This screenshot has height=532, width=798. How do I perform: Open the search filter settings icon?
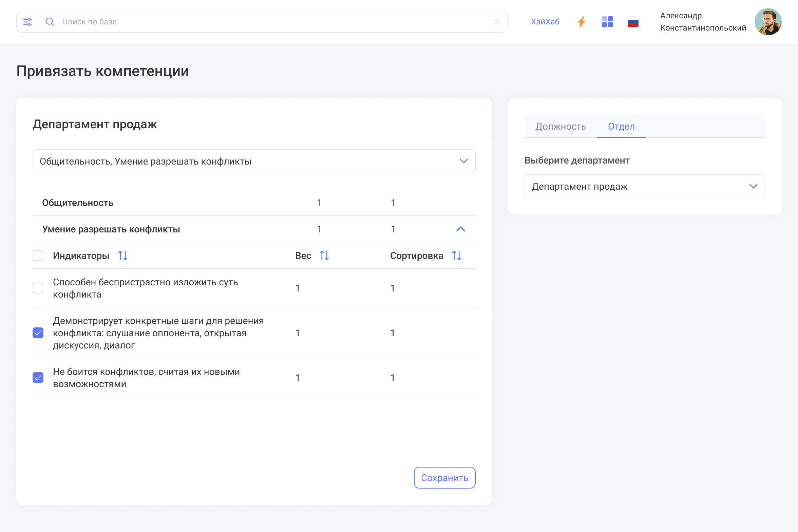27,22
